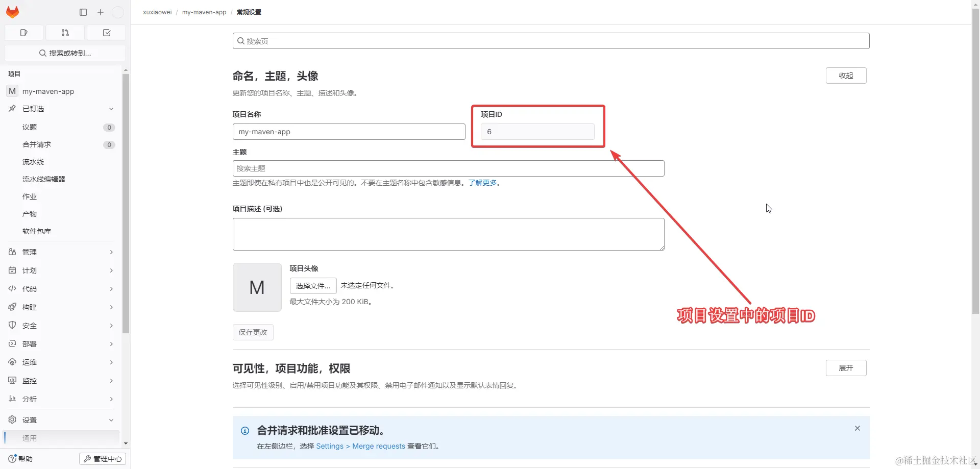Collapse section with the 收起 button
The image size is (980, 469).
(x=846, y=76)
